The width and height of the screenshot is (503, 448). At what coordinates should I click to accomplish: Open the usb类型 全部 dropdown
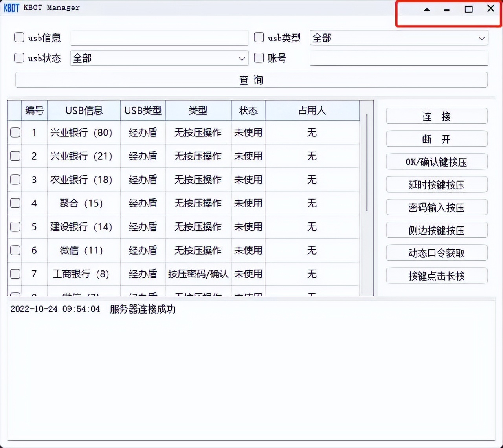(481, 38)
